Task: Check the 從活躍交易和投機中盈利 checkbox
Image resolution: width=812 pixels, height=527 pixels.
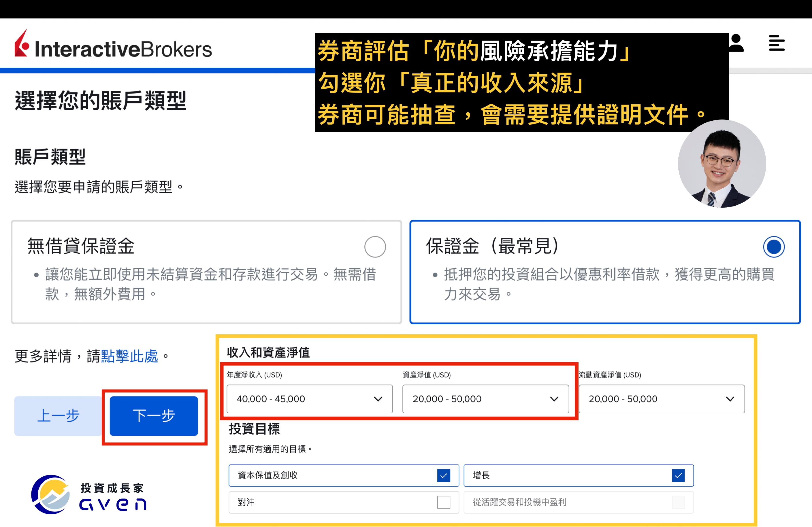Action: tap(678, 502)
